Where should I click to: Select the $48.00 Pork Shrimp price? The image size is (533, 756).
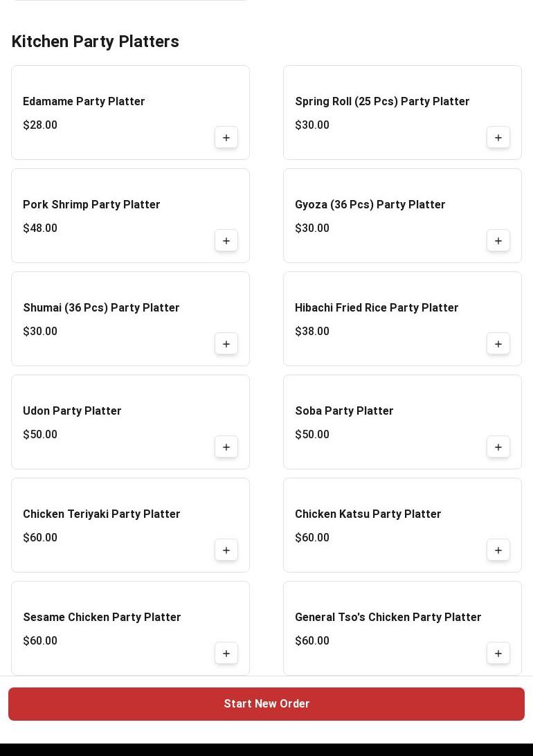coord(40,228)
